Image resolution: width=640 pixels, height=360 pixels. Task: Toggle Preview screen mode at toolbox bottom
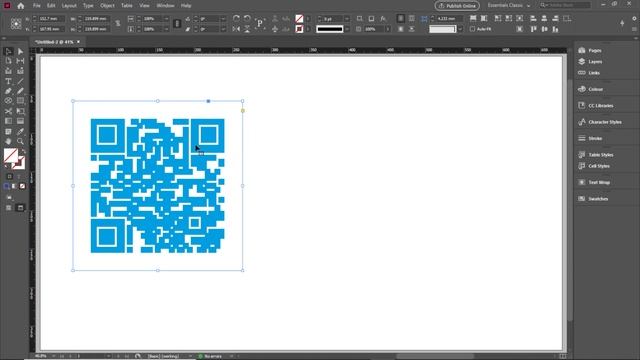20,208
